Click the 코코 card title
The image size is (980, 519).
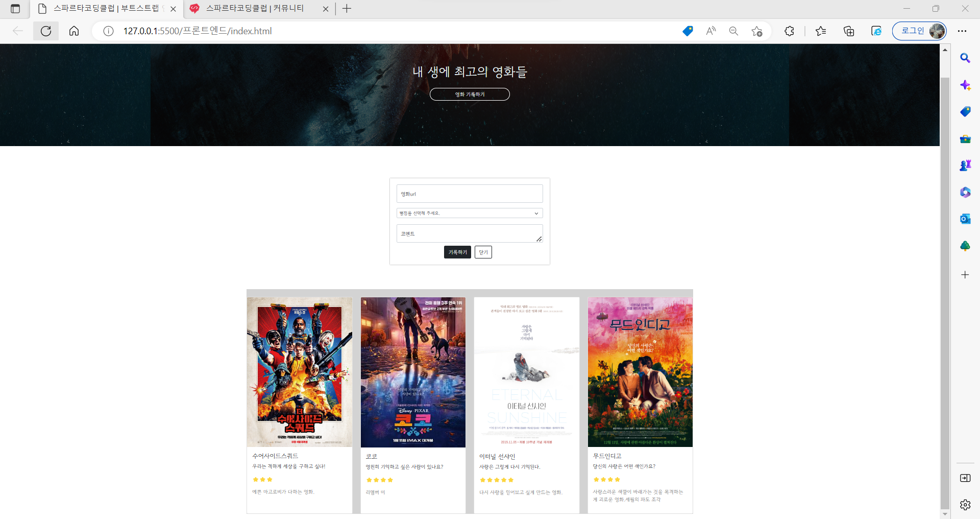point(371,456)
